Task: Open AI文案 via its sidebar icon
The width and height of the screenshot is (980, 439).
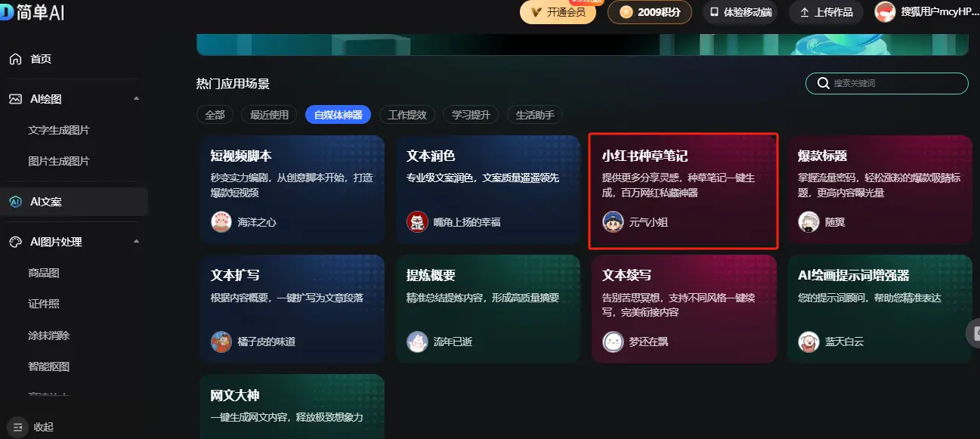Action: click(15, 200)
